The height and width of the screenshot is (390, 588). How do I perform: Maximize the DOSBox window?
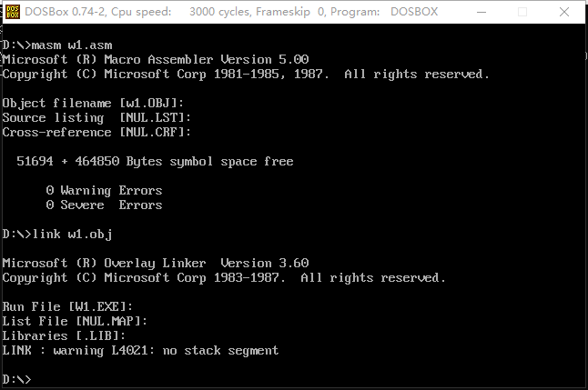pos(522,13)
